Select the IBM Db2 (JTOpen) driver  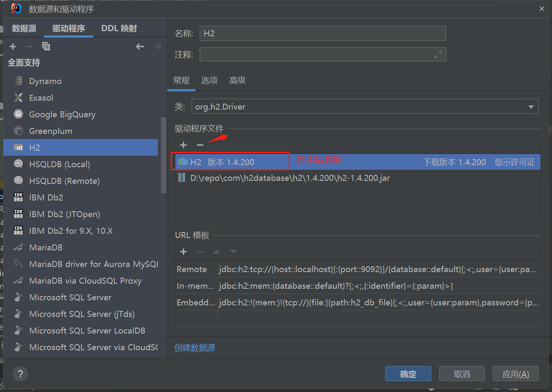click(x=81, y=214)
